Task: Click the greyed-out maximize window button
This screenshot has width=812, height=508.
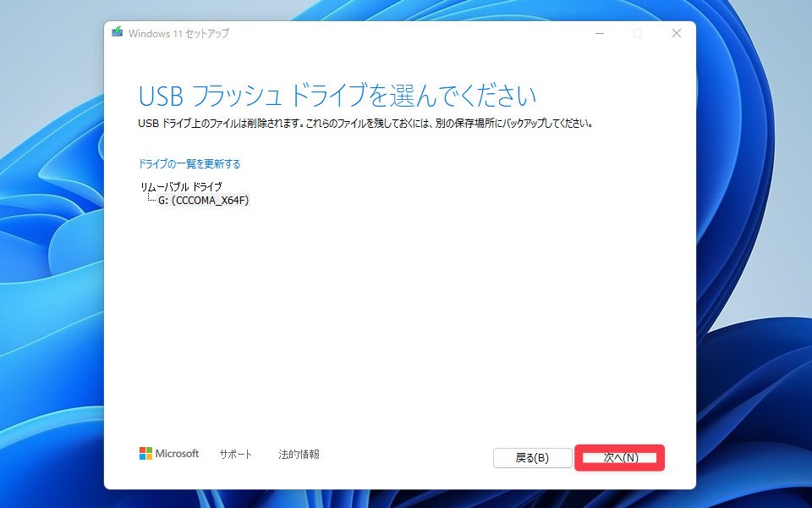Action: (638, 33)
